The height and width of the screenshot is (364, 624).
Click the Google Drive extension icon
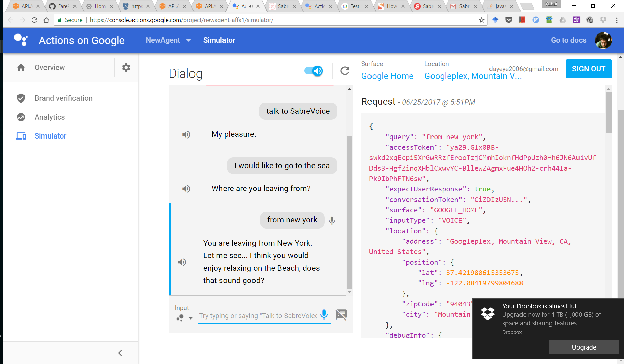pos(563,20)
